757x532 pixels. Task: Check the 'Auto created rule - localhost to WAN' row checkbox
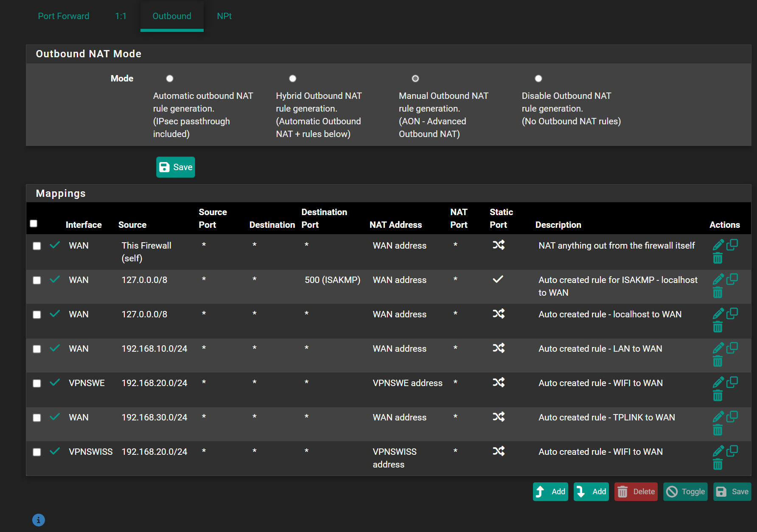(x=37, y=315)
